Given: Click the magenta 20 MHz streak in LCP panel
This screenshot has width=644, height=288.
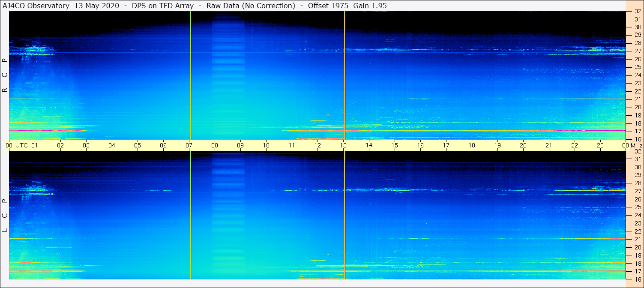Looking at the screenshot, I should (x=59, y=247).
